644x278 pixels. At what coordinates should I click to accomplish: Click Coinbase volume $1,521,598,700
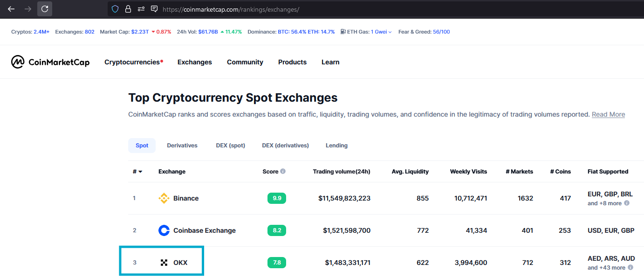[x=347, y=230]
